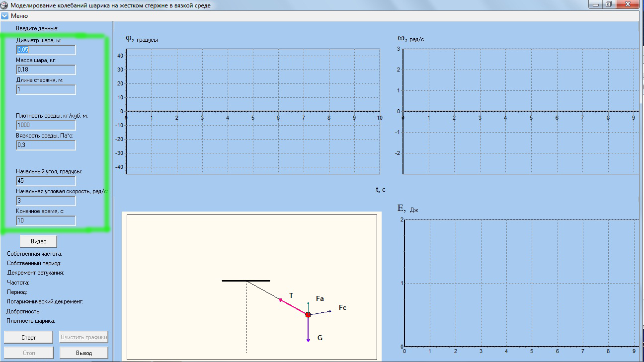Click the restore/maximize window button
Viewport: 644px width, 362px height.
(x=609, y=4)
